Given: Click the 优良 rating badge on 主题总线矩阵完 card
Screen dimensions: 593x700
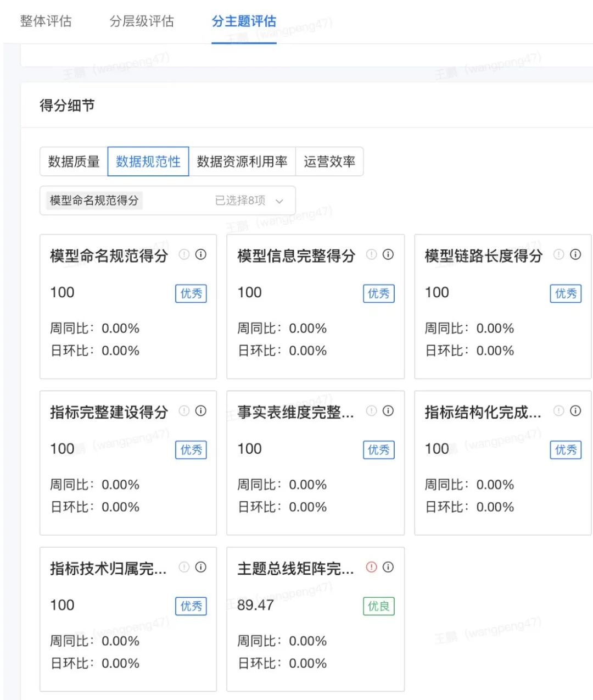Looking at the screenshot, I should pos(378,605).
